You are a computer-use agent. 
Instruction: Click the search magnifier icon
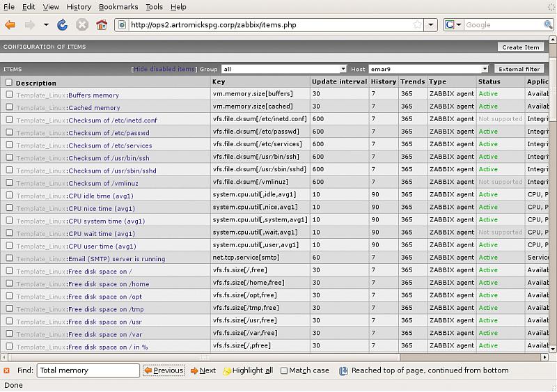tap(548, 25)
